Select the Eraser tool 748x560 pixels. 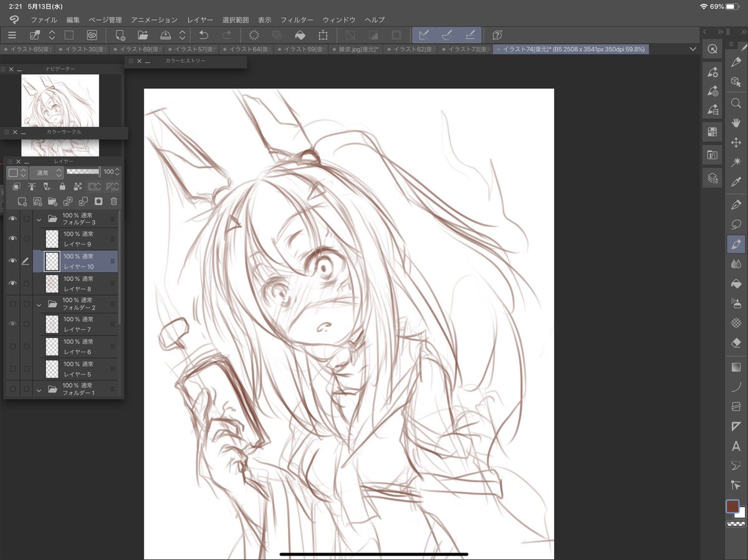click(736, 343)
